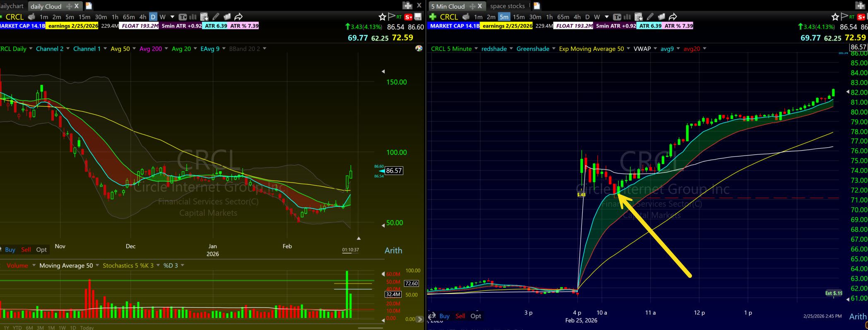Open more timeframes dropdown in daily chart
This screenshot has height=330, width=868.
tap(172, 17)
